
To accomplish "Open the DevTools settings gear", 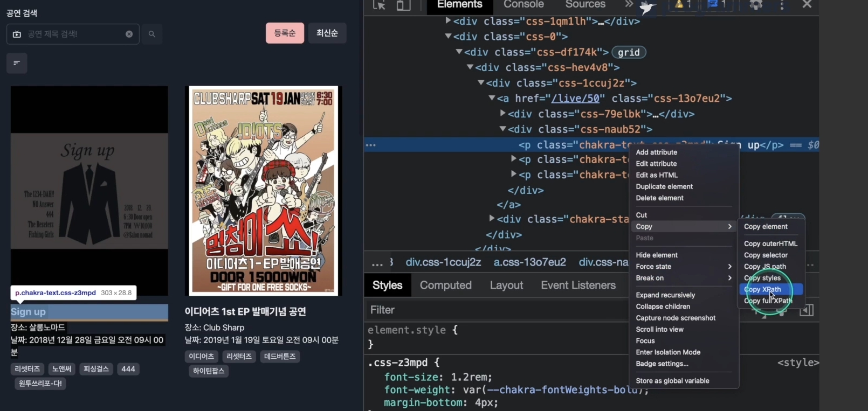I will coord(756,4).
